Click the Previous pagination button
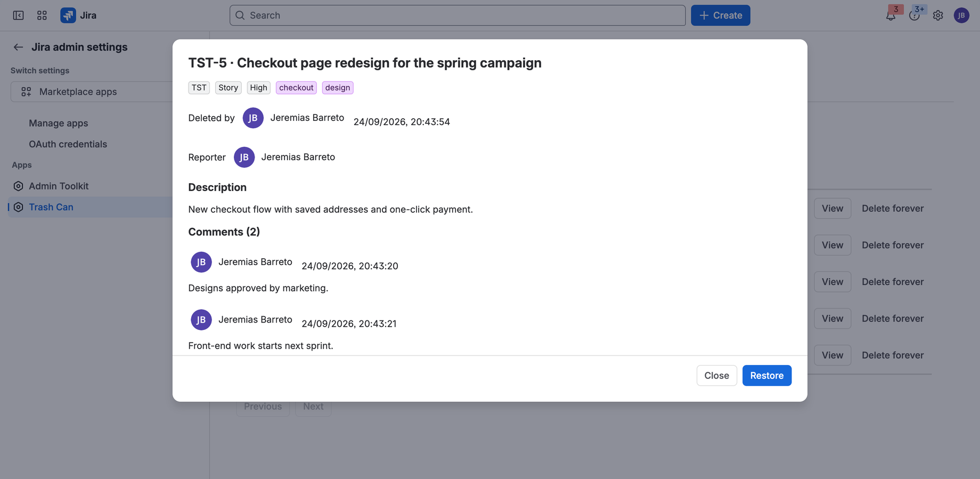Viewport: 980px width, 479px height. click(263, 407)
